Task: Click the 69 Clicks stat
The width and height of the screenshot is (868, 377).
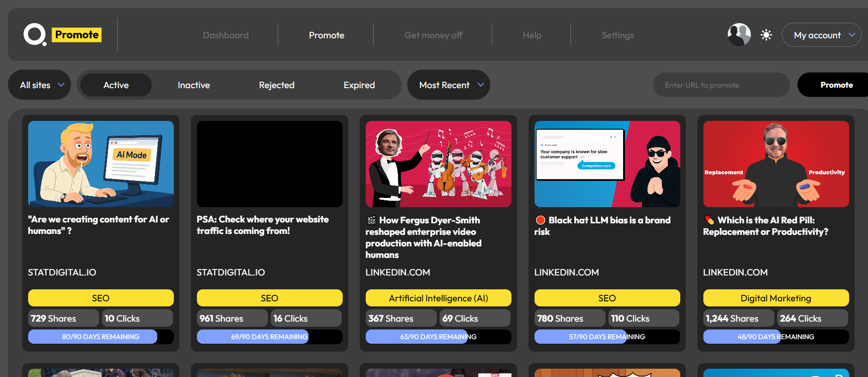Action: click(475, 318)
